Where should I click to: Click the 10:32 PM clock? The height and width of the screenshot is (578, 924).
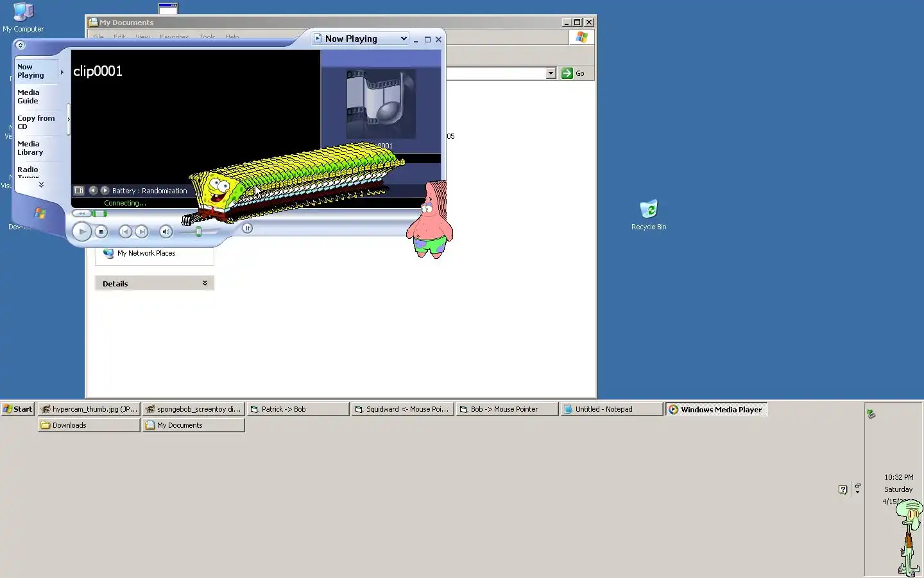898,477
